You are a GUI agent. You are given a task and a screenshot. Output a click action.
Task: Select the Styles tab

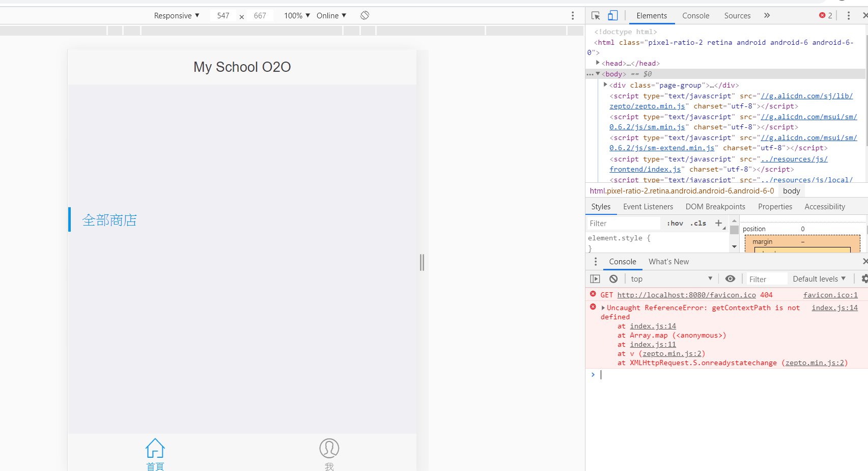tap(601, 207)
